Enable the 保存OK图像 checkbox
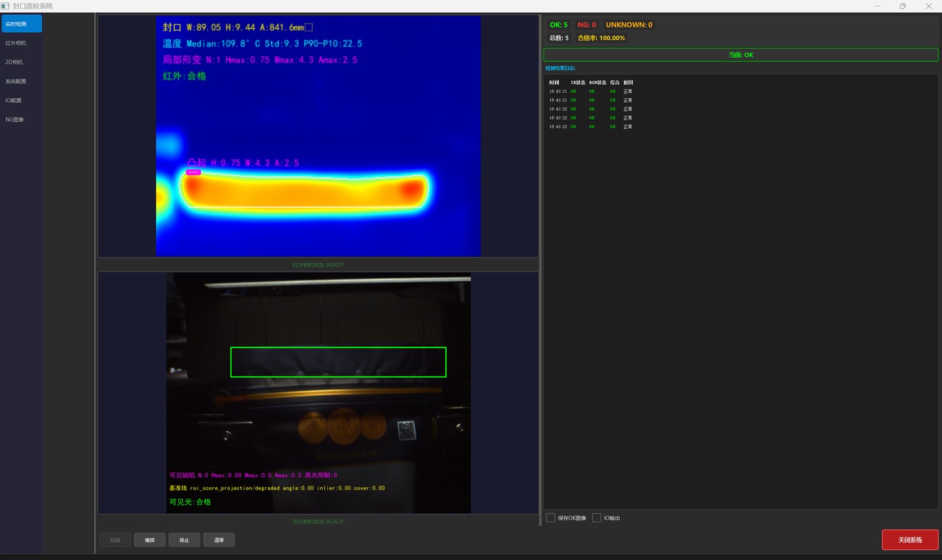This screenshot has height=560, width=942. coord(550,518)
